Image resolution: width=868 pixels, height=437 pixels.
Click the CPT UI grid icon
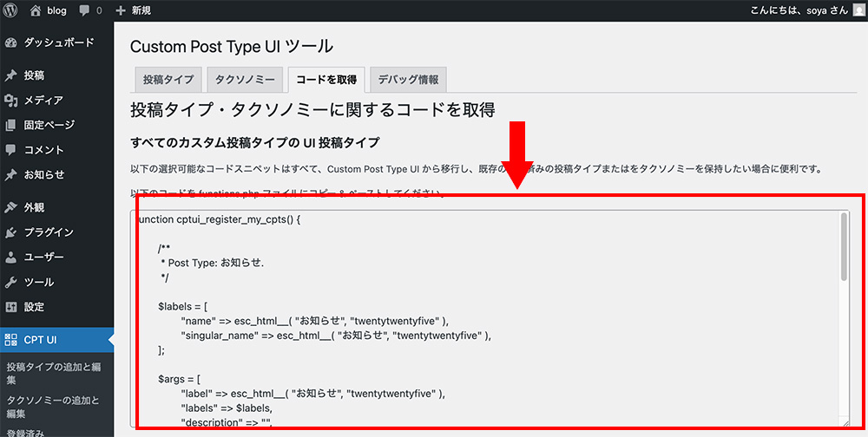[10, 340]
